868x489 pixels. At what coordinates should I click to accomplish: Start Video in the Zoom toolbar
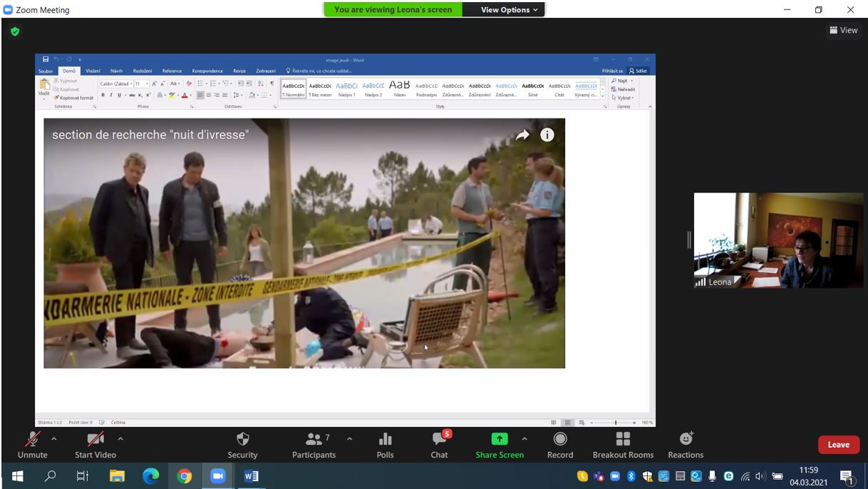95,446
